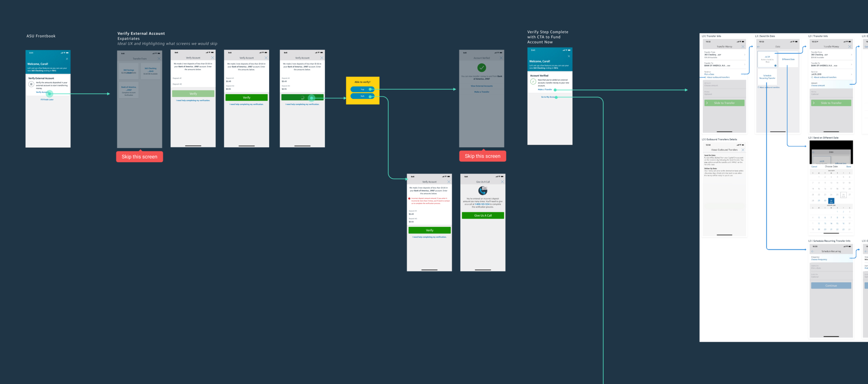The height and width of the screenshot is (384, 868).
Task: Expand Transfer From chevron on Jul 29, 2019 screen
Action: (x=851, y=54)
